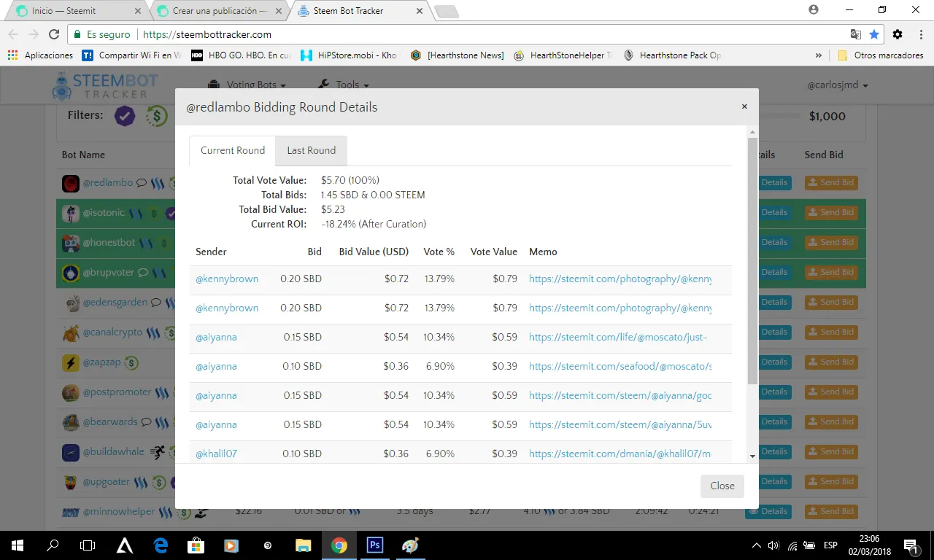Click the modal scrollbar down arrow
The width and height of the screenshot is (934, 560).
coord(753,456)
